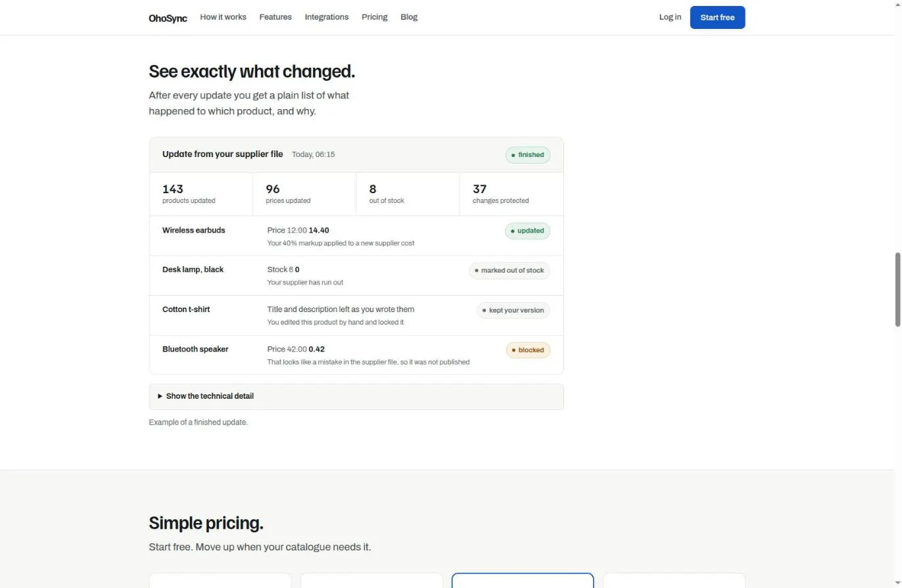Select the Wireless earbuds row title
The height and width of the screenshot is (588, 902).
(x=194, y=230)
